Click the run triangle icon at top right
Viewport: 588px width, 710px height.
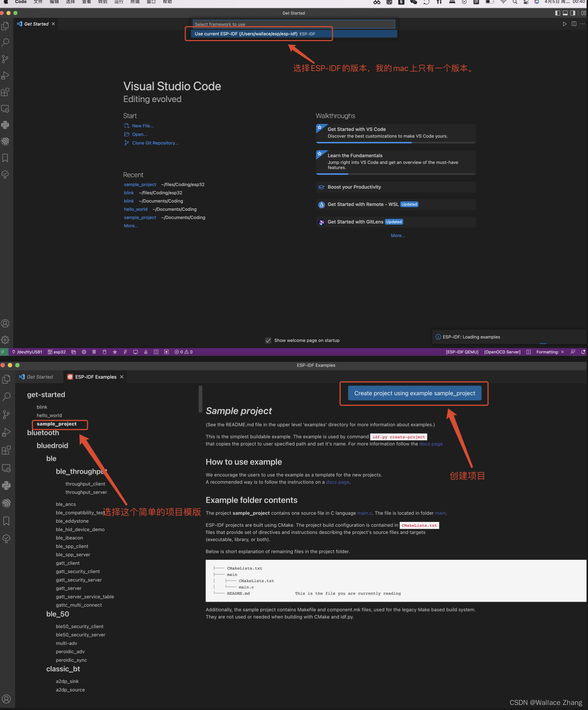click(565, 24)
